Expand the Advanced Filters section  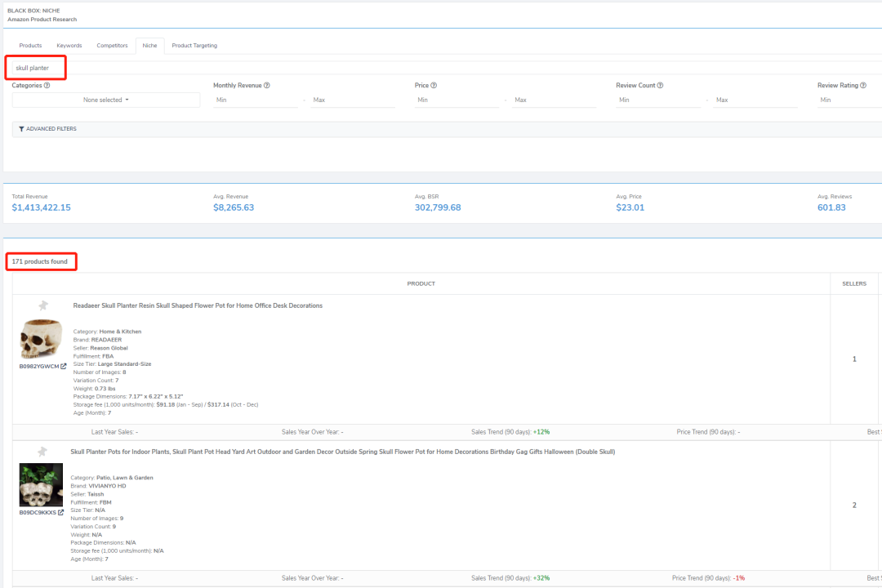click(48, 129)
